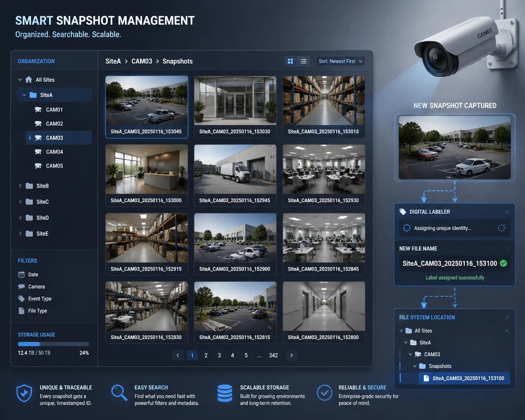This screenshot has height=420, width=525.
Task: Open the Event Type tag icon
Action: pyautogui.click(x=21, y=298)
